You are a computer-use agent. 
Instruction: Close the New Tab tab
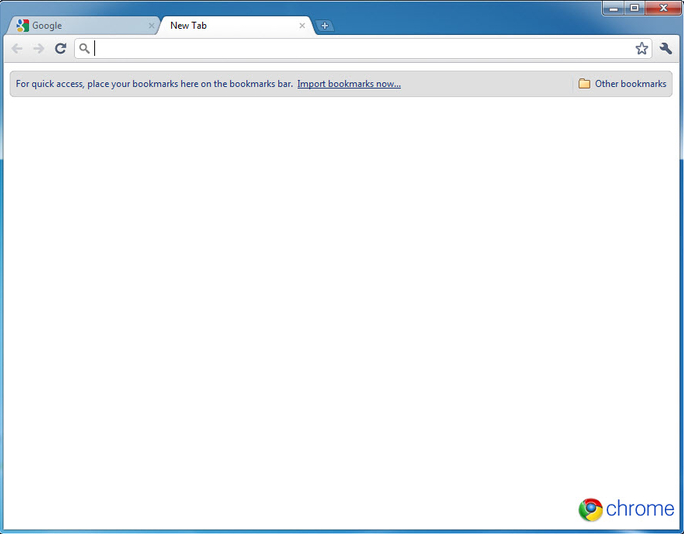click(302, 26)
